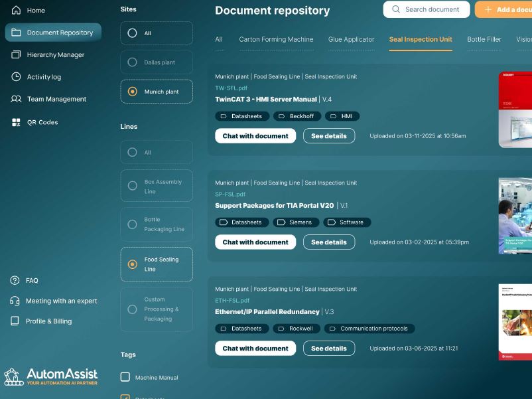Click the Document Repository folder icon
Image resolution: width=532 pixels, height=399 pixels.
coord(16,33)
